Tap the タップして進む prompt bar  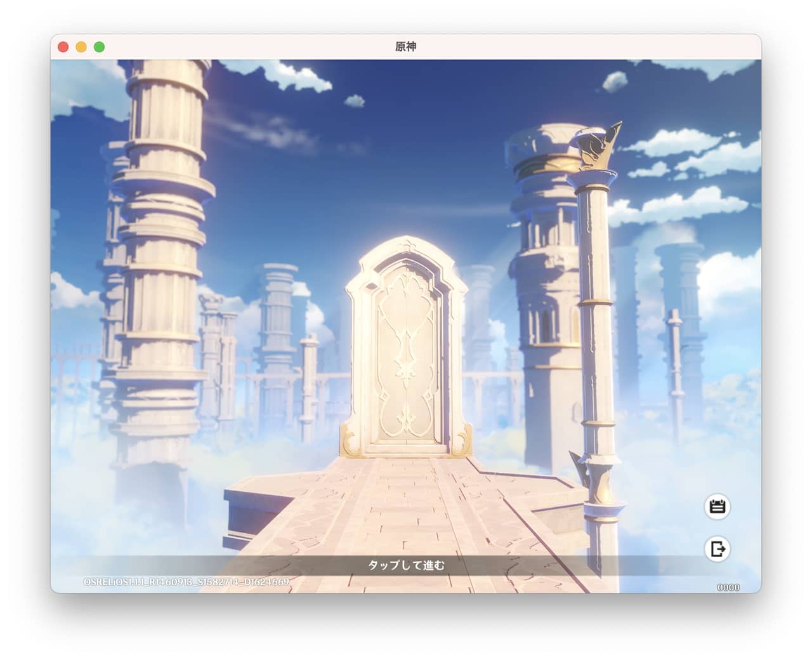pyautogui.click(x=406, y=565)
